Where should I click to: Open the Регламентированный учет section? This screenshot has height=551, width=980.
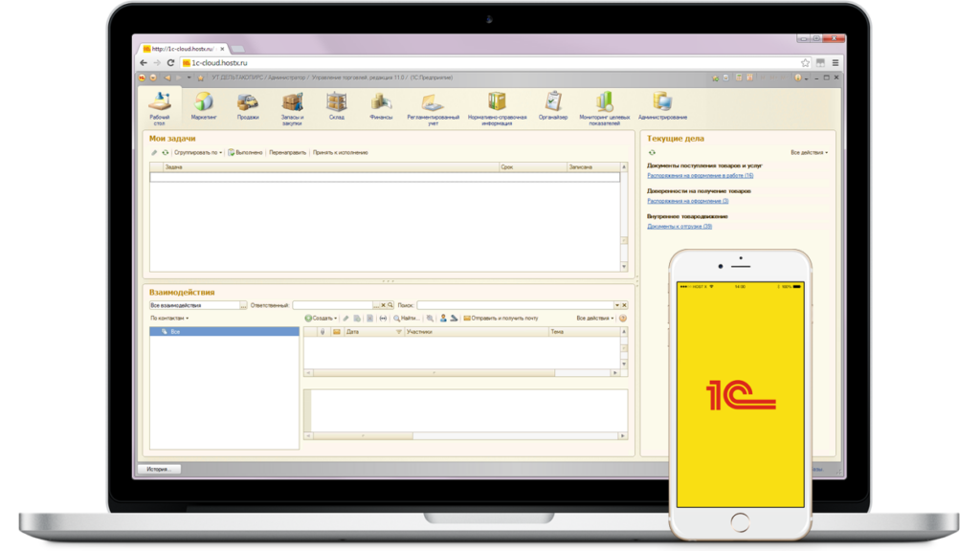[x=433, y=109]
